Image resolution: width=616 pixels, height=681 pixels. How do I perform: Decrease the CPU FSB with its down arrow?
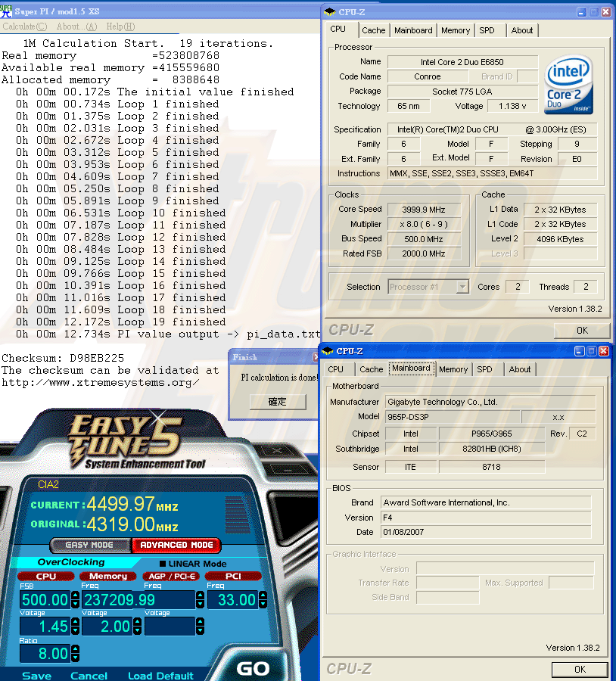[x=75, y=604]
